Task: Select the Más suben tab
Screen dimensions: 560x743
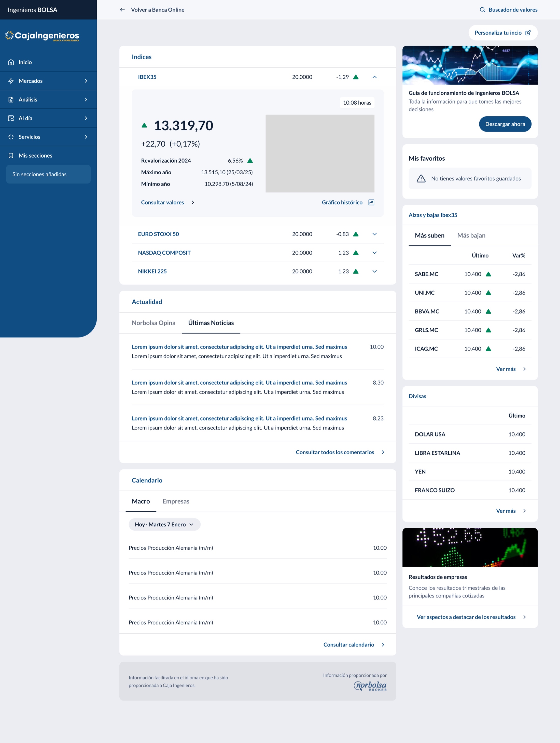Action: 430,235
